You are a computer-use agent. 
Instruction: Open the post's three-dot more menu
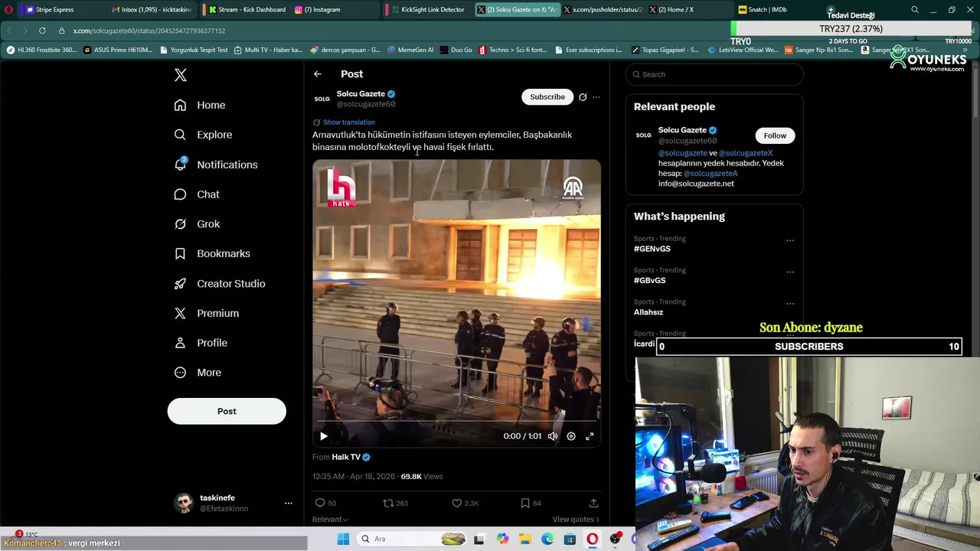tap(596, 97)
